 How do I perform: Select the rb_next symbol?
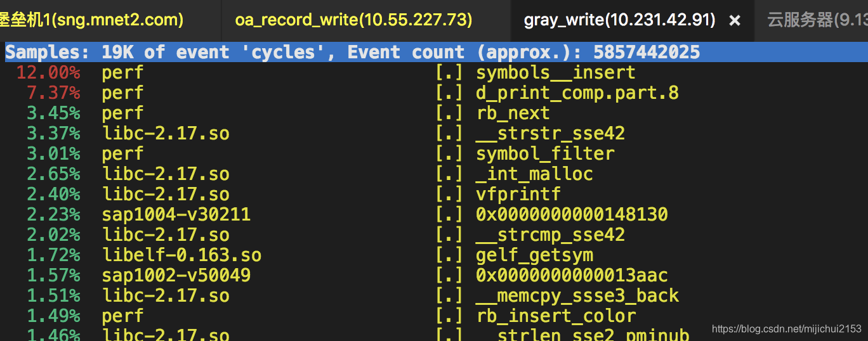[513, 113]
